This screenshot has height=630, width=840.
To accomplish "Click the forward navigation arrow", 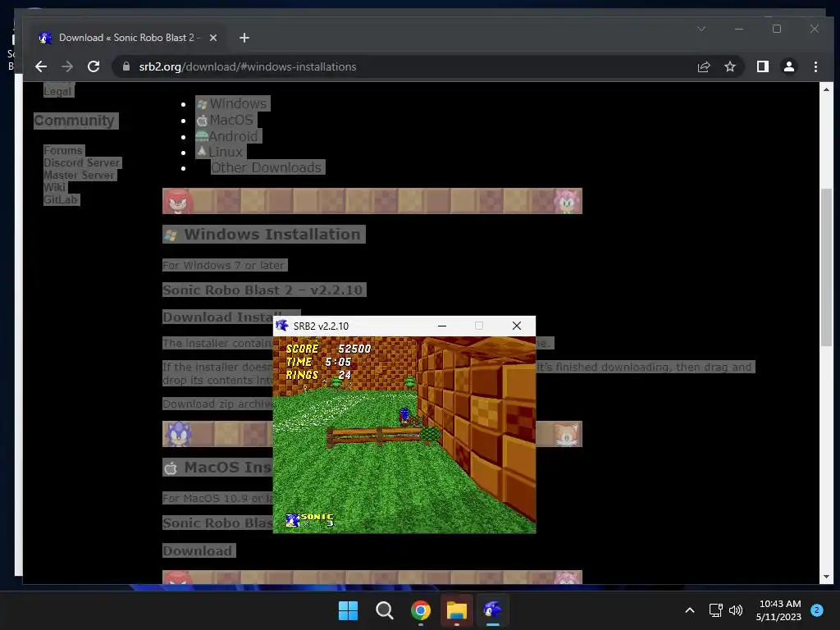I will coord(67,66).
